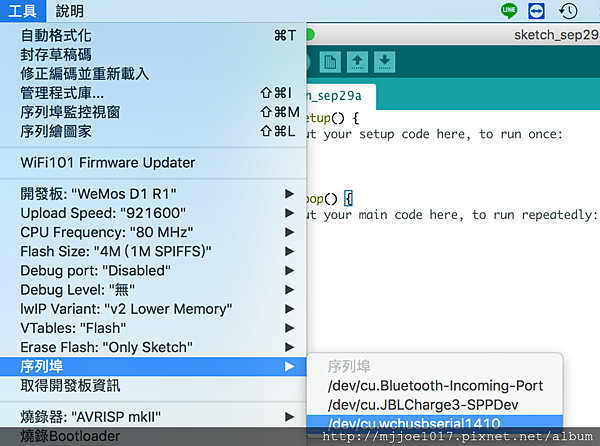Expand the Flash Size submenu arrow

point(290,251)
